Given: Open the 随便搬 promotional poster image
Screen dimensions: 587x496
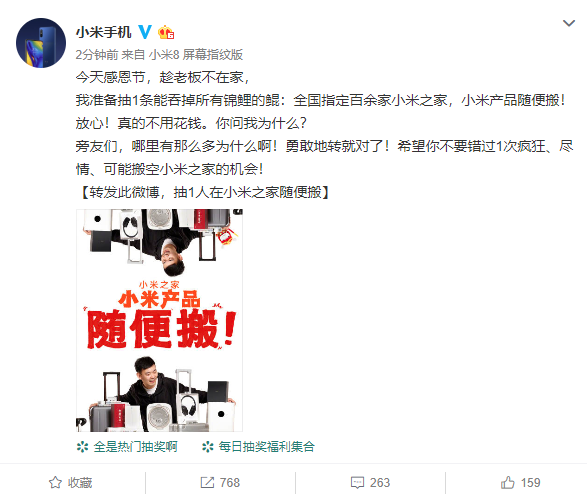Looking at the screenshot, I should [x=159, y=320].
